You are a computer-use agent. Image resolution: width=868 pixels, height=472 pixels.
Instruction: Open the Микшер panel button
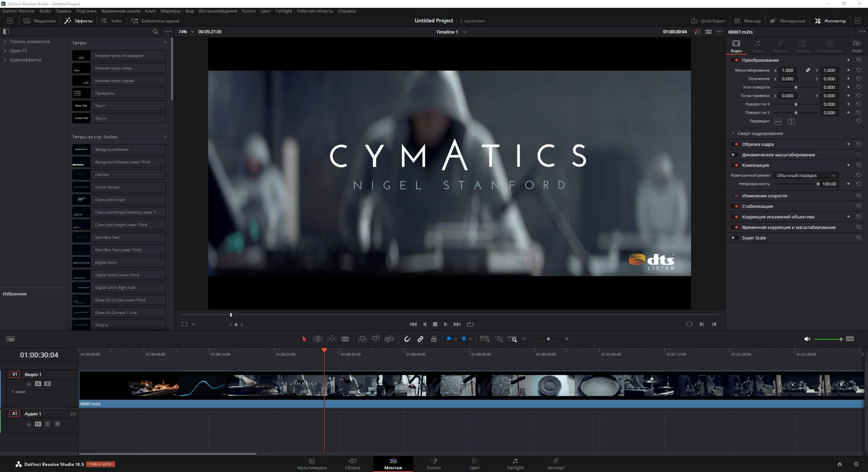(747, 21)
